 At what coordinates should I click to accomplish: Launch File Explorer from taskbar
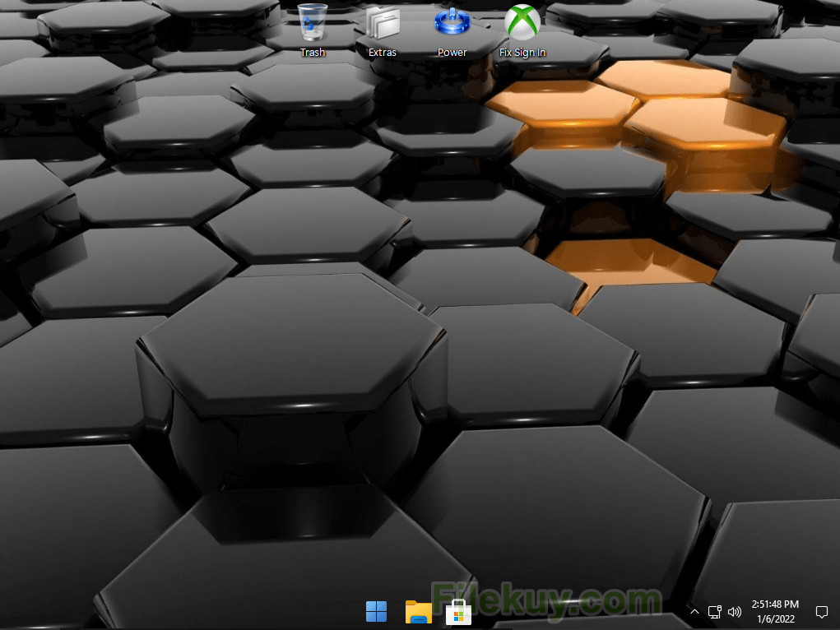pos(419,612)
